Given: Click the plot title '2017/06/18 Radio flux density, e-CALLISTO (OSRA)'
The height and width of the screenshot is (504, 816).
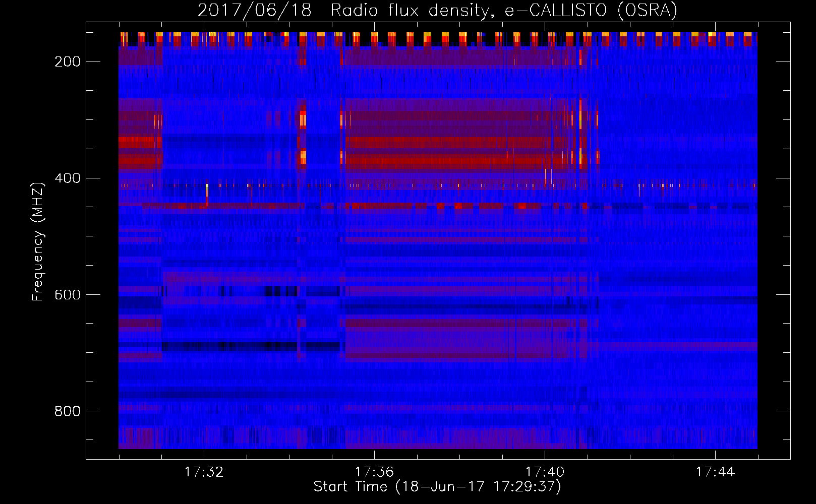Looking at the screenshot, I should coord(437,11).
